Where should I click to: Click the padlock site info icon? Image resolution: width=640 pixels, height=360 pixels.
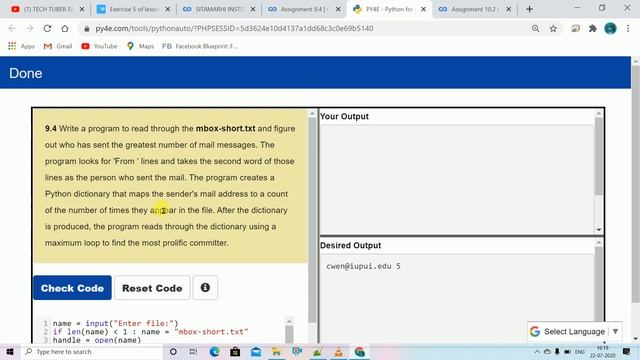pyautogui.click(x=87, y=29)
